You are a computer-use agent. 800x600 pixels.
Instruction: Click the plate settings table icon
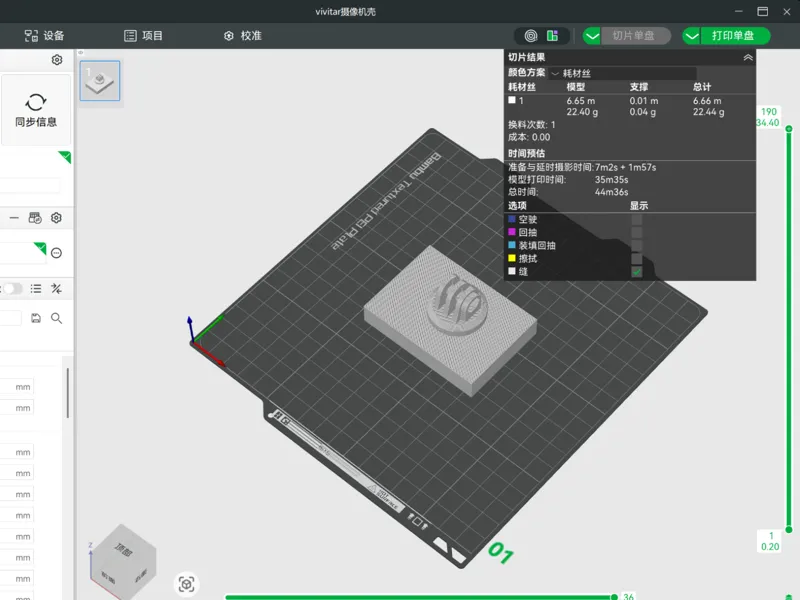click(x=35, y=218)
